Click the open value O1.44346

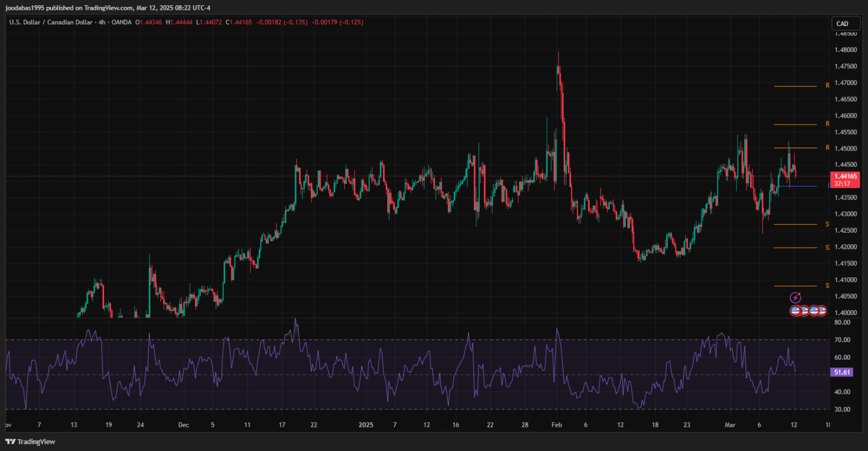click(x=149, y=22)
